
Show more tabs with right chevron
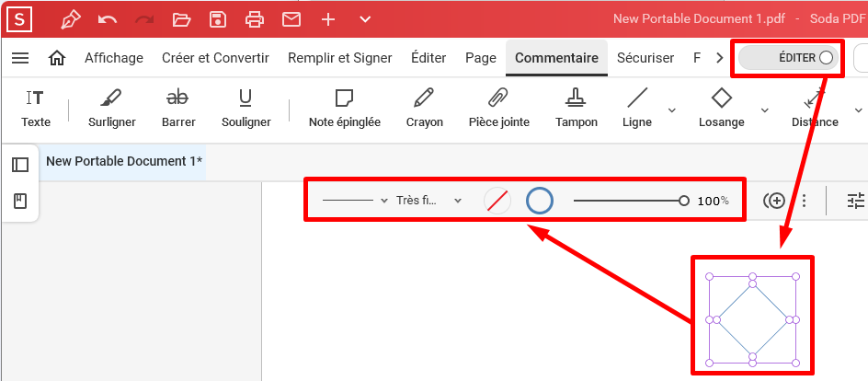click(x=719, y=58)
